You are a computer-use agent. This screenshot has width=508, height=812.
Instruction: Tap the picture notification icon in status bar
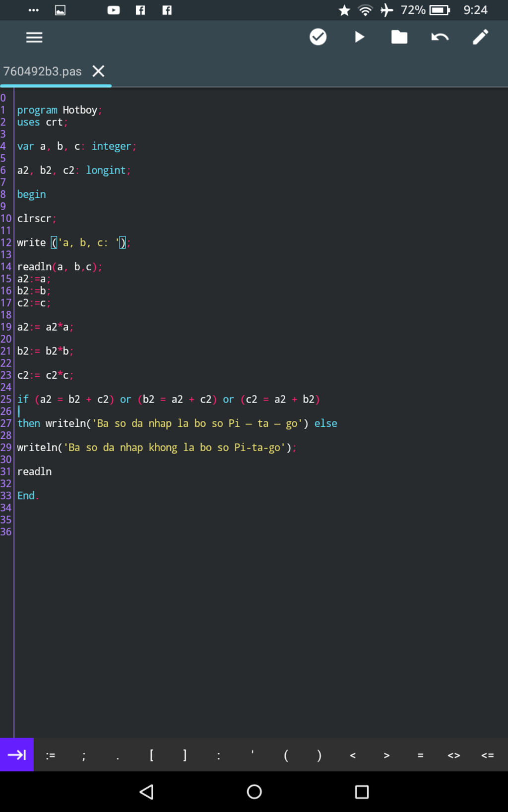[60, 10]
